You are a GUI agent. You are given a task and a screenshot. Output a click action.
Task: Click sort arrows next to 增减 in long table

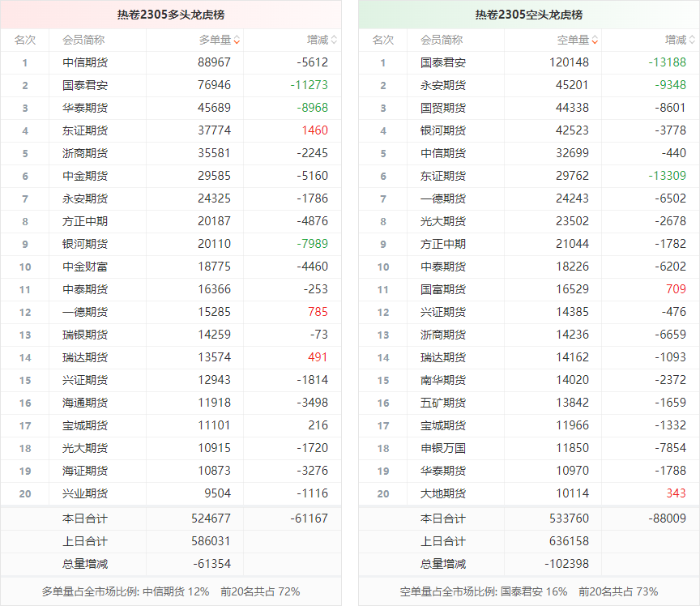coord(334,40)
